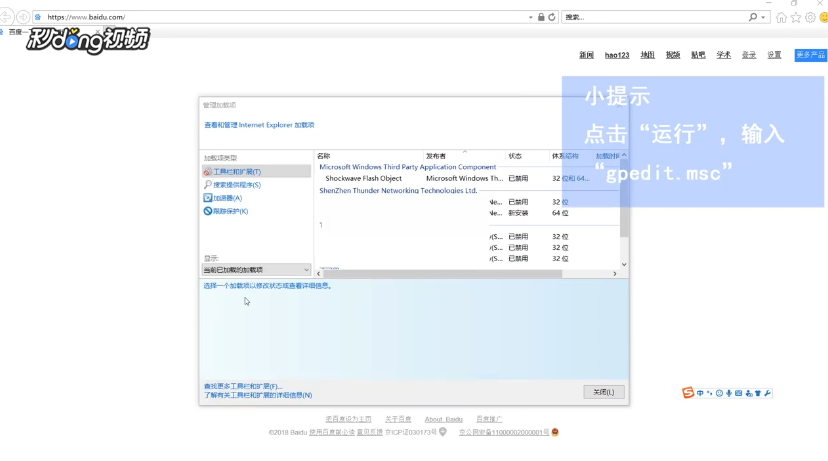The image size is (828, 461).
Task: Open the Favorites star icon
Action: click(x=796, y=17)
